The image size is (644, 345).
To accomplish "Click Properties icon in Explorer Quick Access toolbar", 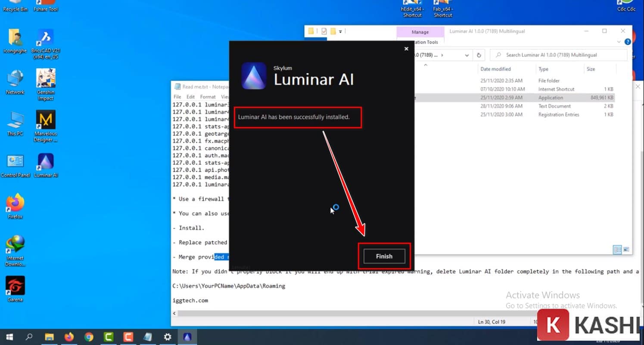I will [x=324, y=31].
